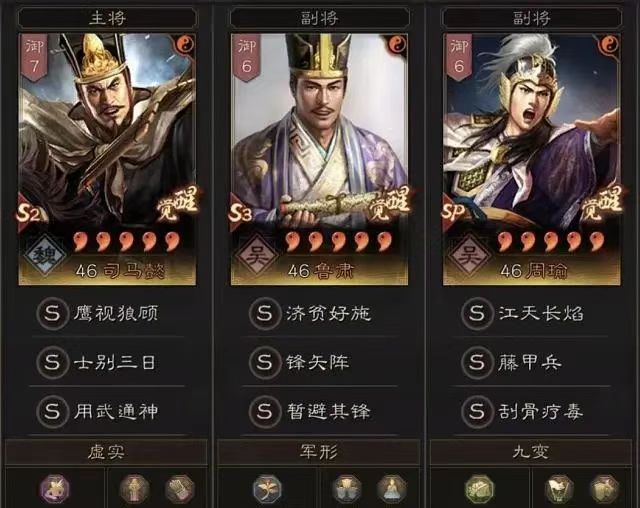Tap the 魏 faction emblem

click(x=44, y=255)
